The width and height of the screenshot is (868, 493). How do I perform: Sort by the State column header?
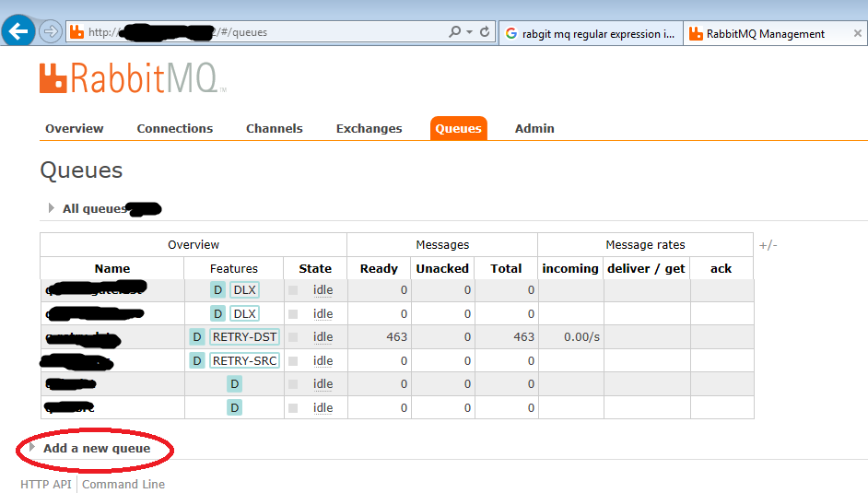(x=315, y=268)
